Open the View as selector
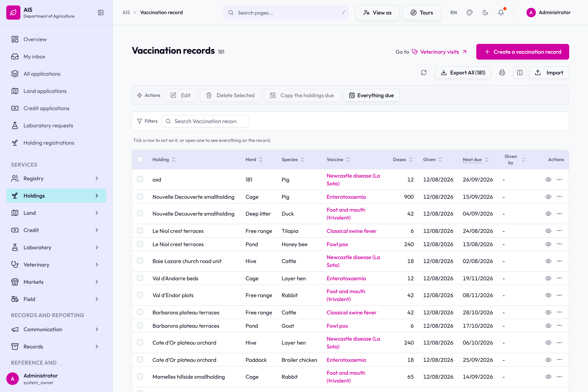The height and width of the screenshot is (392, 588). pyautogui.click(x=377, y=13)
